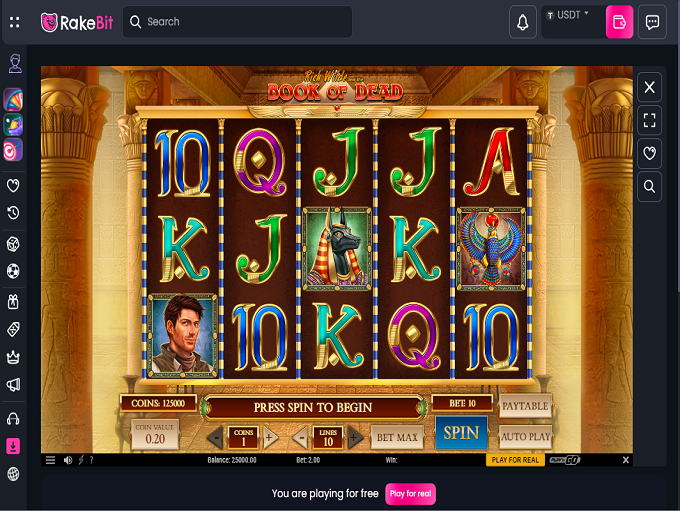The height and width of the screenshot is (511, 680).
Task: Increase the coins with plus arrow
Action: tap(269, 438)
